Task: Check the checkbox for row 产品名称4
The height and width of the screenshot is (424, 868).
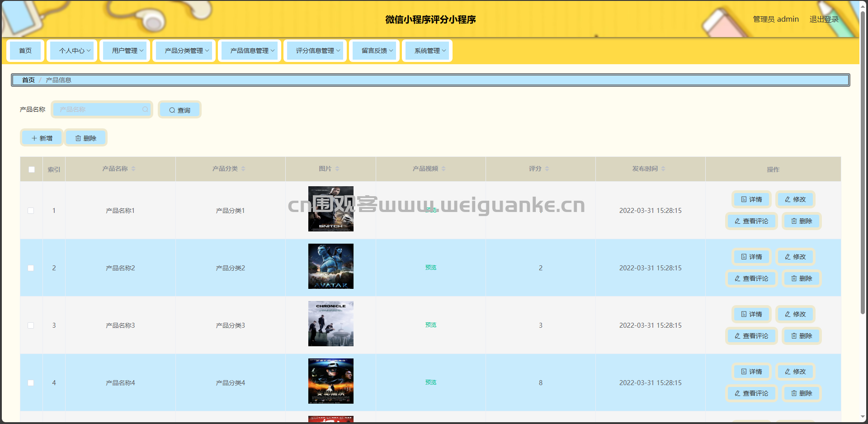Action: tap(31, 383)
